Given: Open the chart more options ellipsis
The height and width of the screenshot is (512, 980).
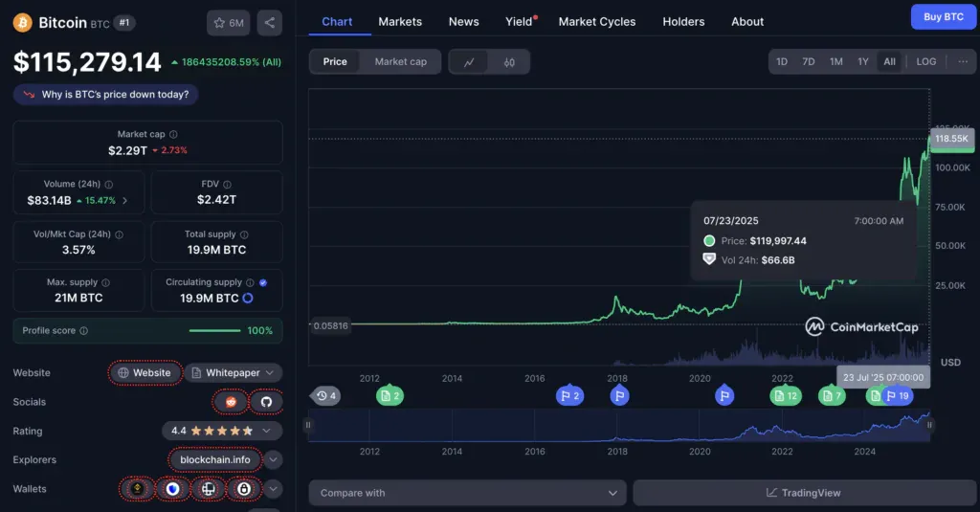Looking at the screenshot, I should coord(963,61).
